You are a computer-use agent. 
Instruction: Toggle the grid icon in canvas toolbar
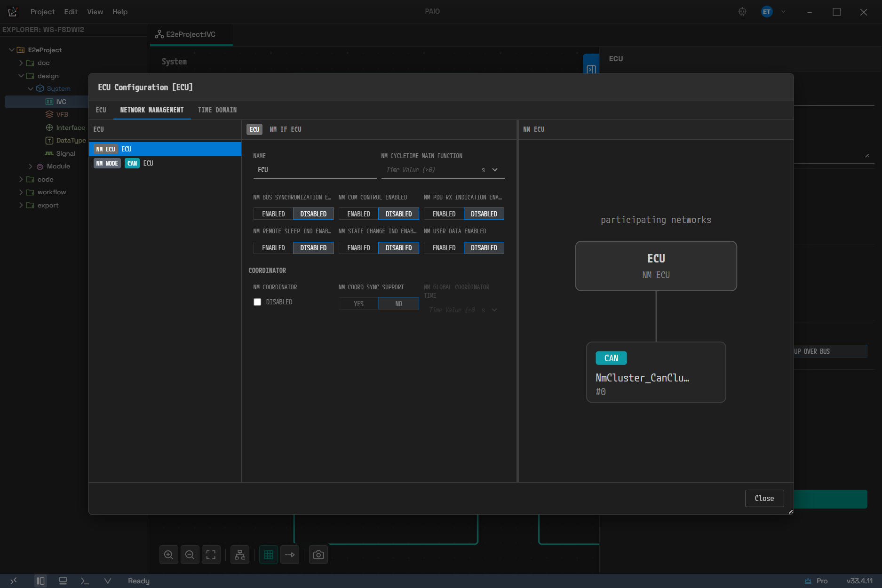(x=269, y=555)
